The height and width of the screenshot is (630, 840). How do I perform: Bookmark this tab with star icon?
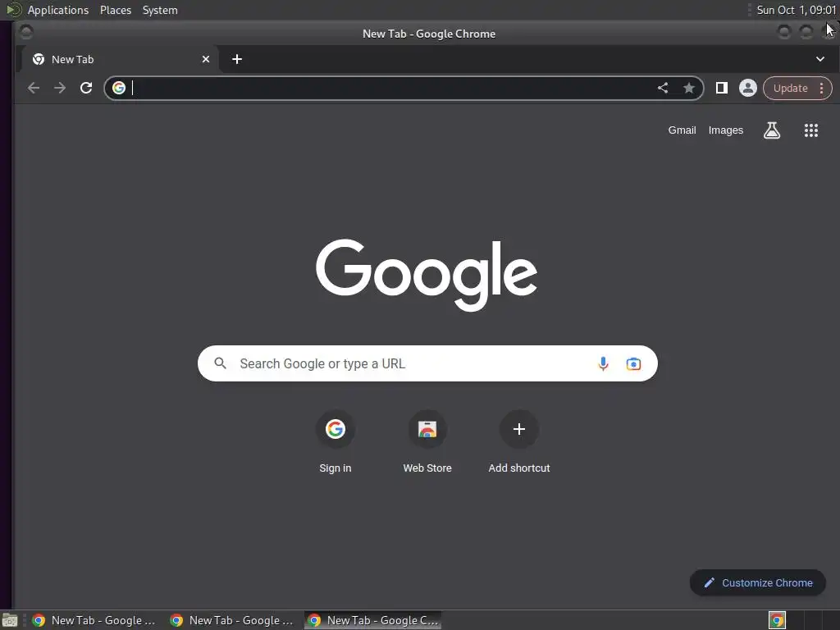click(689, 88)
